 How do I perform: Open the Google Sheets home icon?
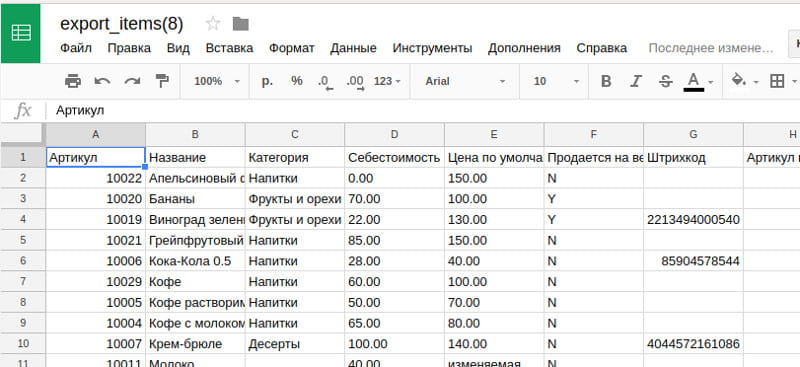[21, 33]
